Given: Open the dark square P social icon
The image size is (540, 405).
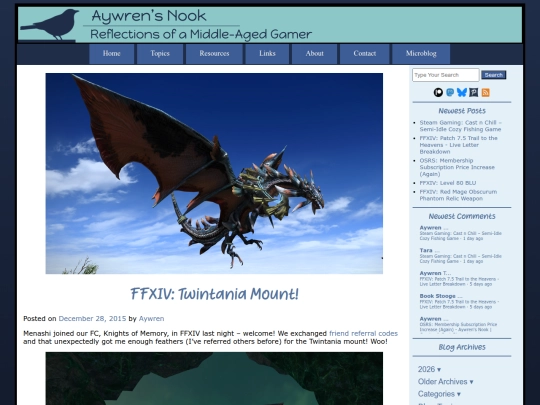Looking at the screenshot, I should [x=474, y=92].
